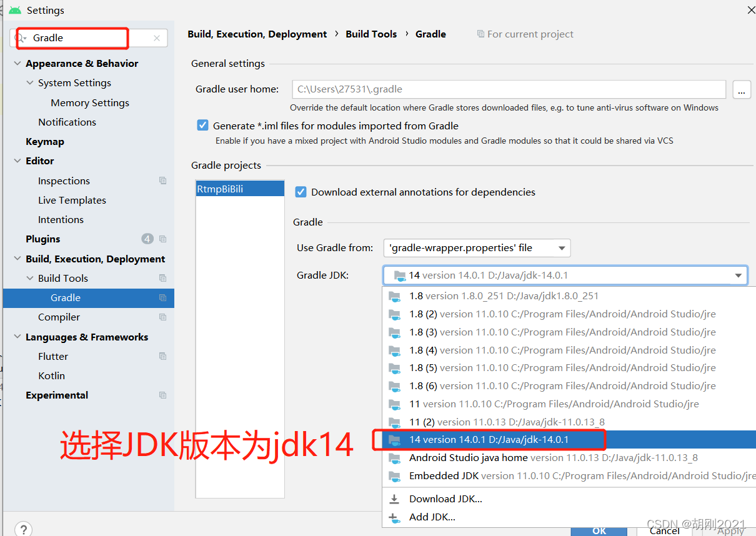Screen dimensions: 756x536
Task: Select RtmpBiBili in Gradle projects list
Action: (240, 189)
